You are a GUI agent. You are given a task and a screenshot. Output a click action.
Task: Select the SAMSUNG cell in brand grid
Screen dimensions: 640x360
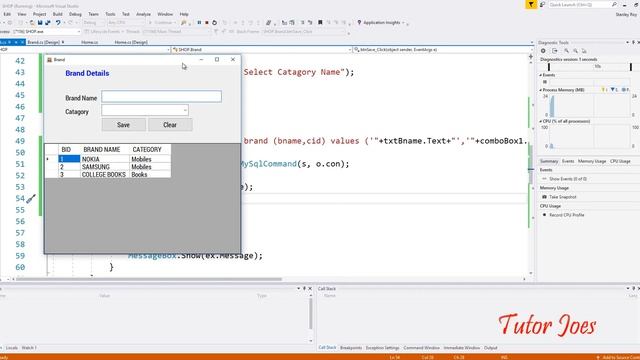(104, 167)
